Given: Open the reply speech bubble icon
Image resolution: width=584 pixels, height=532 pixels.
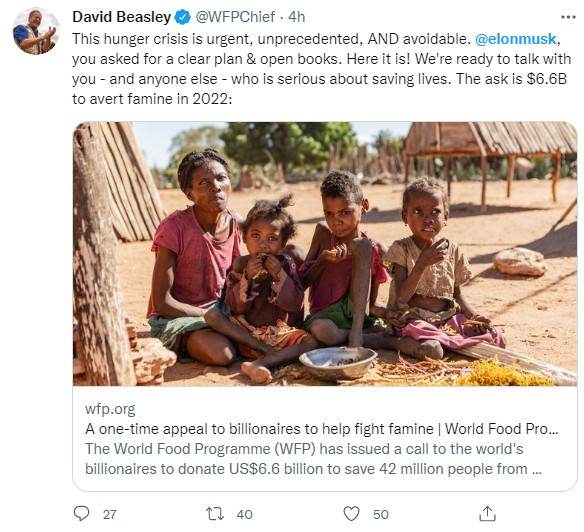Looking at the screenshot, I should click(82, 513).
